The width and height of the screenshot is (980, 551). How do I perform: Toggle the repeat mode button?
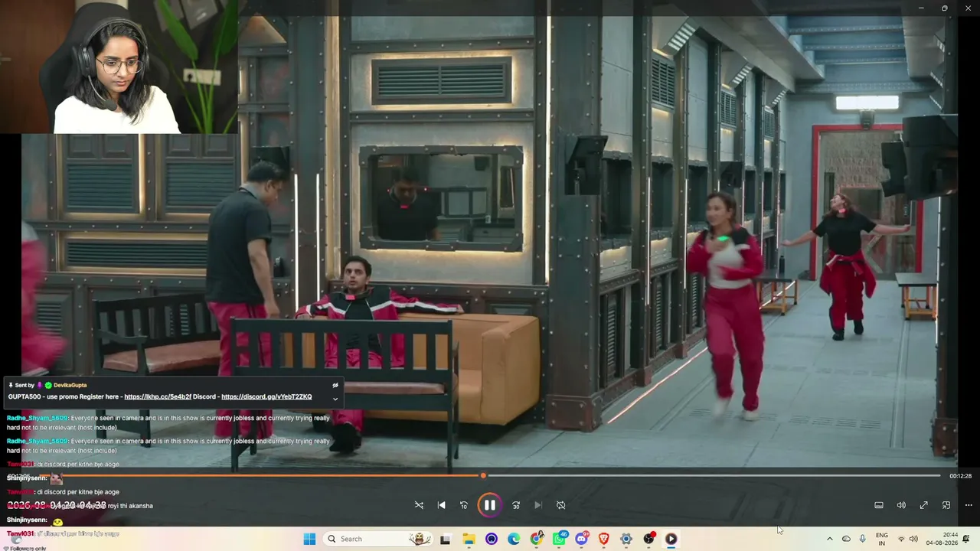561,505
